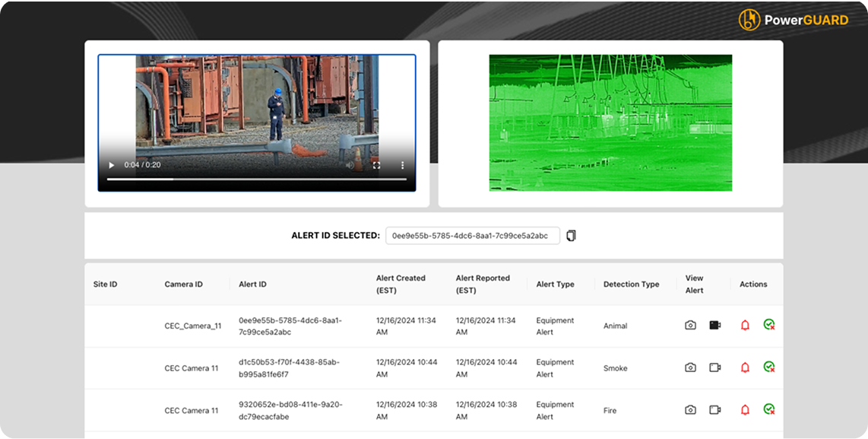868x439 pixels.
Task: Click the red bell for Animal alert
Action: (x=745, y=326)
